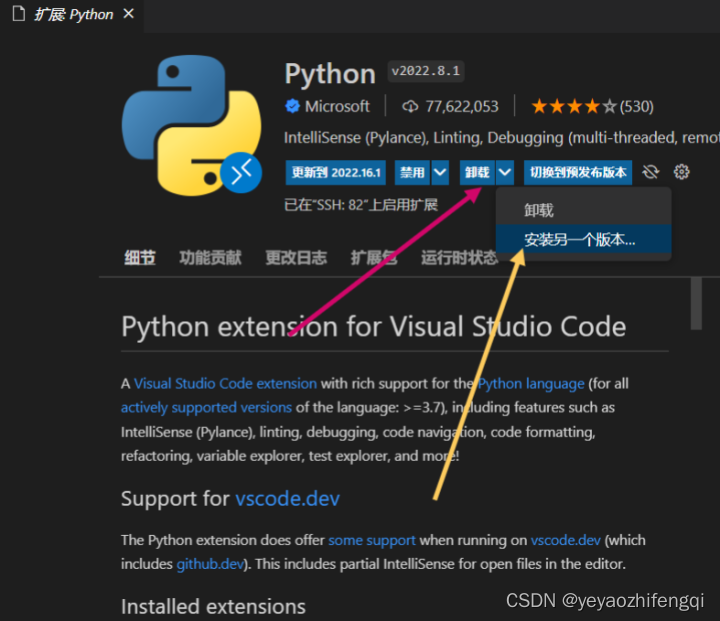Switch to the 运行时状态 tab
The image size is (720, 621).
459,258
